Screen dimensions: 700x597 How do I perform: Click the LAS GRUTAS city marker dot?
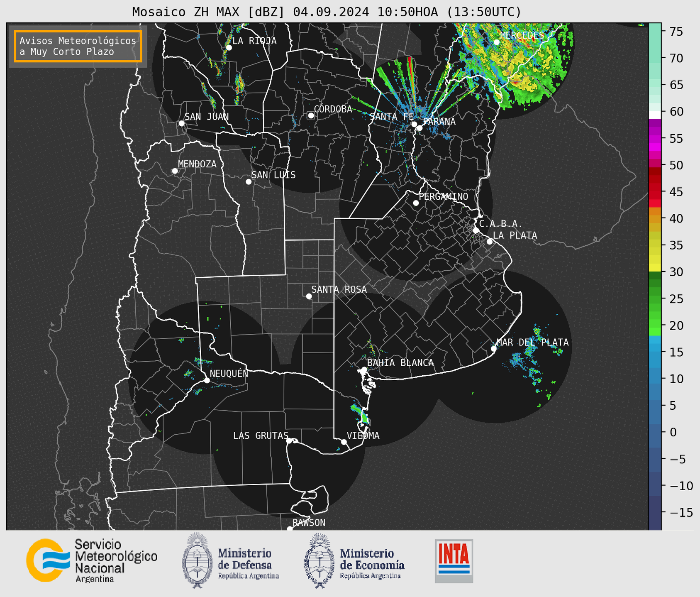click(x=289, y=441)
